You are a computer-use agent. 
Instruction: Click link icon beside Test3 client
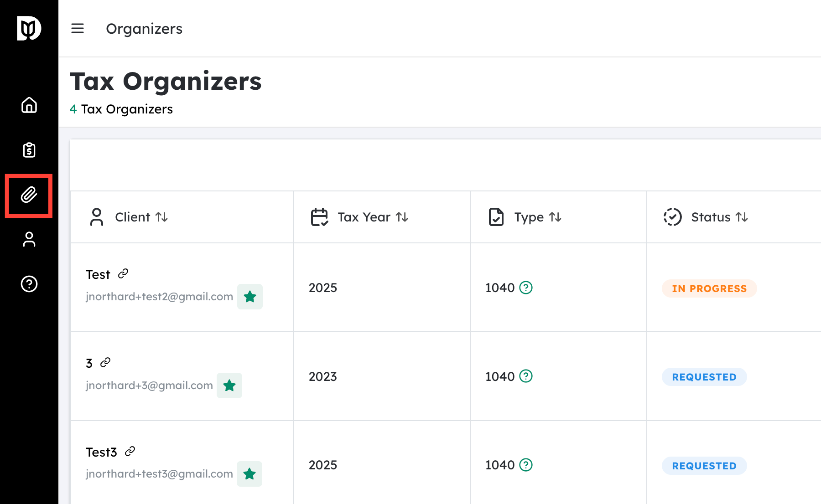[x=130, y=451]
